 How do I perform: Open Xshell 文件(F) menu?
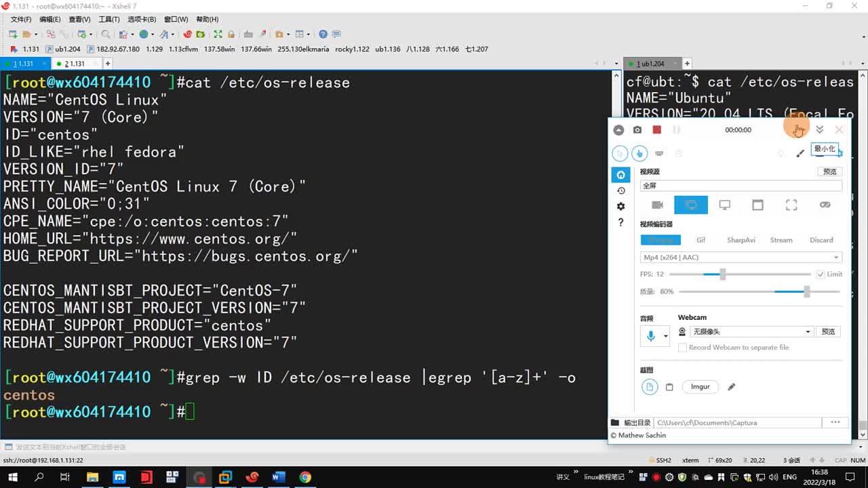coord(20,20)
